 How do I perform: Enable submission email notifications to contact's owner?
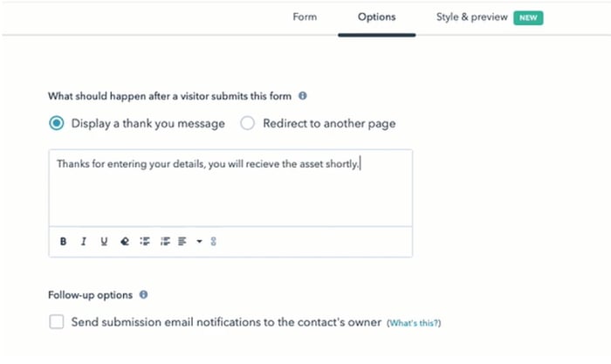pyautogui.click(x=57, y=322)
